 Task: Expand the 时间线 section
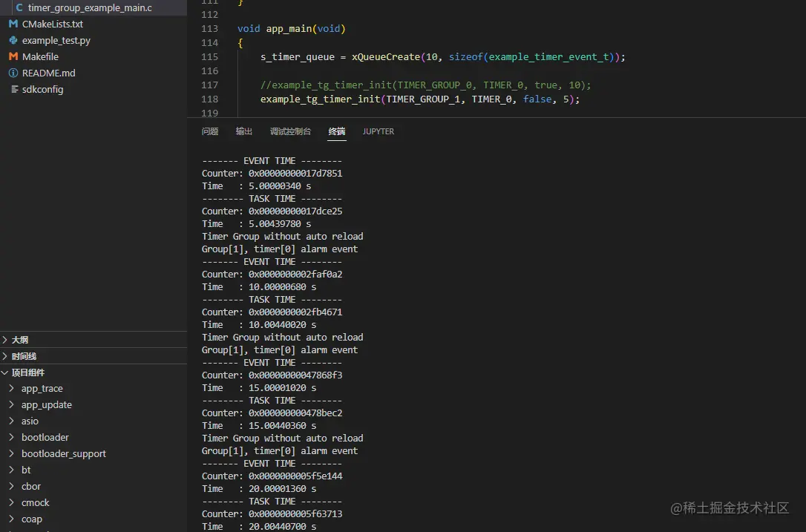94,356
